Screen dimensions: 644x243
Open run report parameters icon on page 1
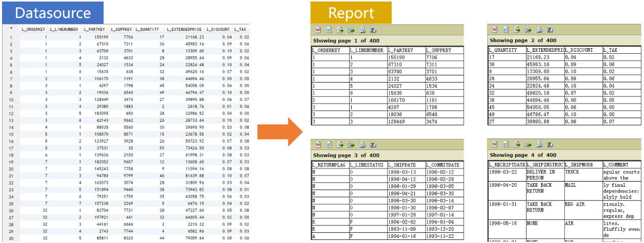329,29
